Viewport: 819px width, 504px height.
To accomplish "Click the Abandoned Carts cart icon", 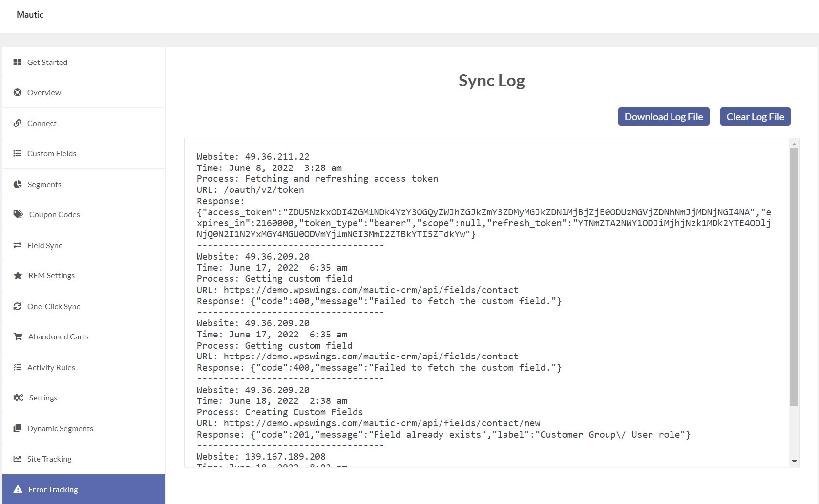I will 18,336.
